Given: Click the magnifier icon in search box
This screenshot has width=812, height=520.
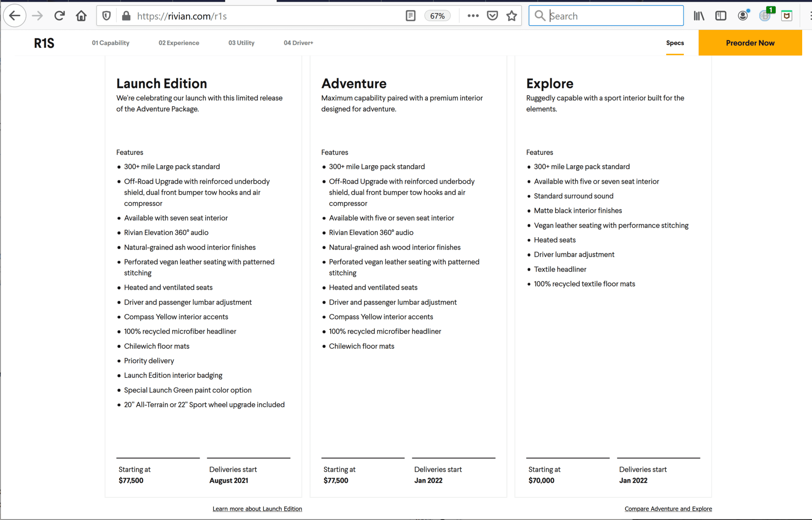Looking at the screenshot, I should click(x=540, y=16).
